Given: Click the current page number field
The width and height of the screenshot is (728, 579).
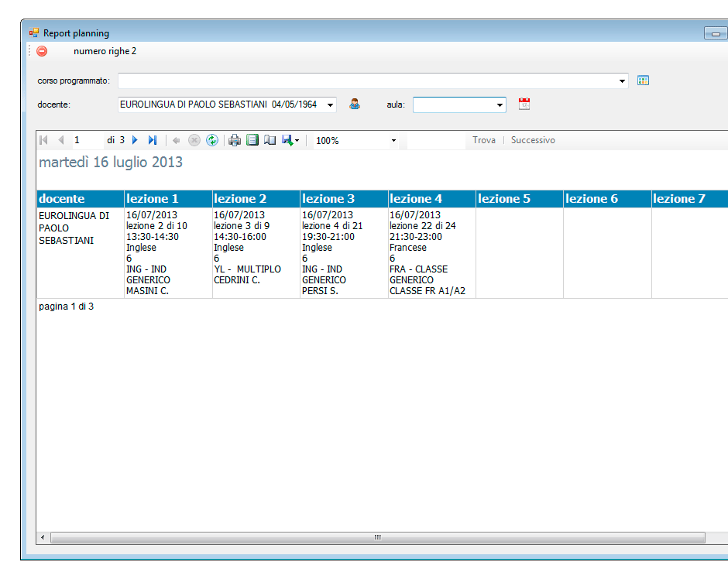Looking at the screenshot, I should pos(87,140).
